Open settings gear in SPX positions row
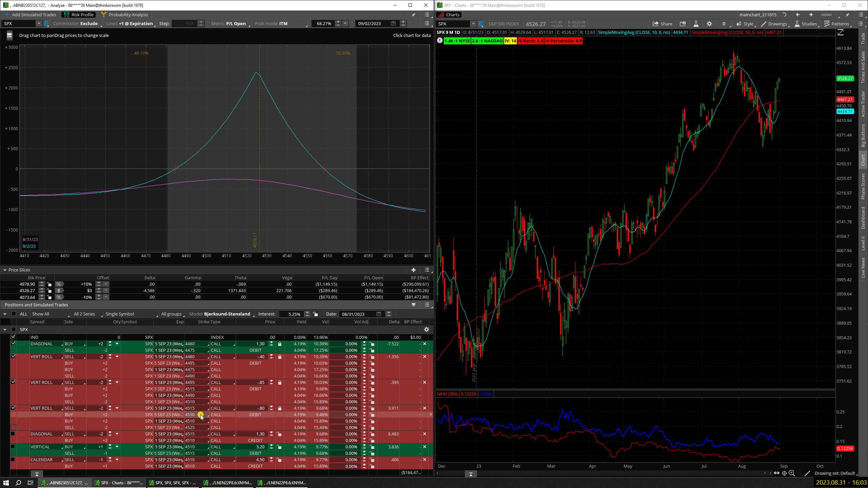 pyautogui.click(x=427, y=329)
